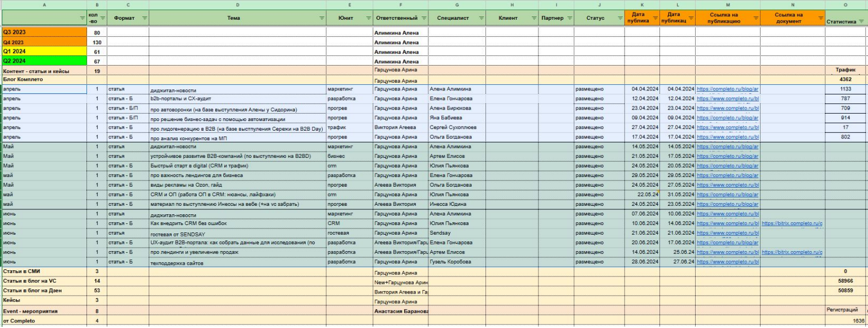
Task: Select the orange 'Q3 2023' cell
Action: pyautogui.click(x=44, y=32)
